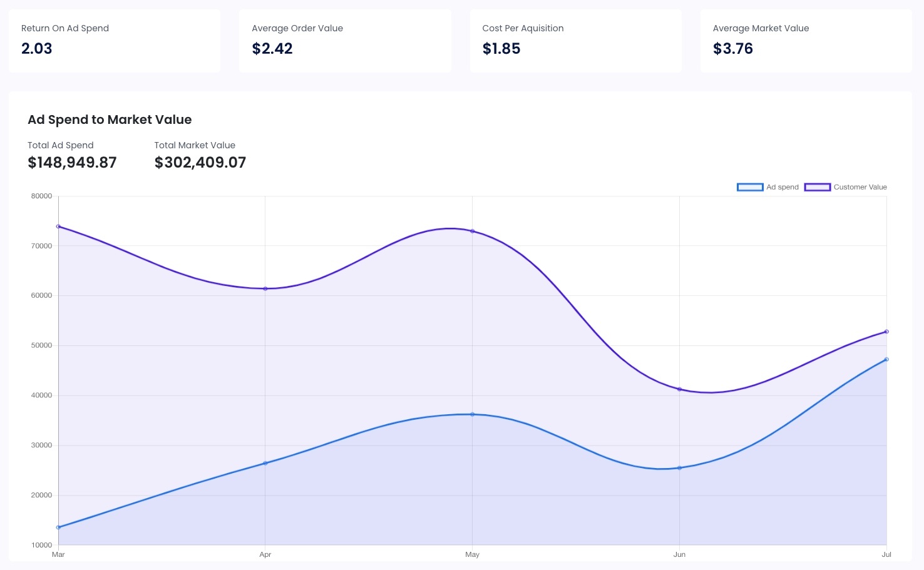
Task: Select the Customer Value point at Jul
Action: pos(886,332)
